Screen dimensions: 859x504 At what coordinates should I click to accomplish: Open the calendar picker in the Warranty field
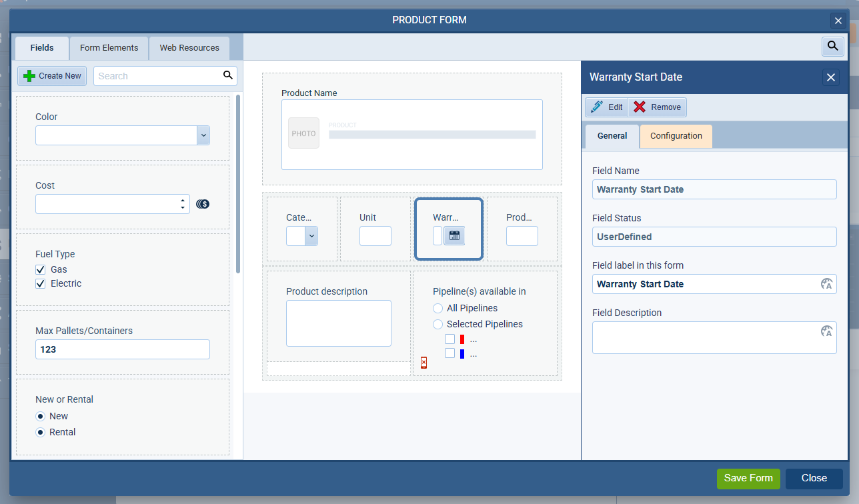click(x=455, y=235)
